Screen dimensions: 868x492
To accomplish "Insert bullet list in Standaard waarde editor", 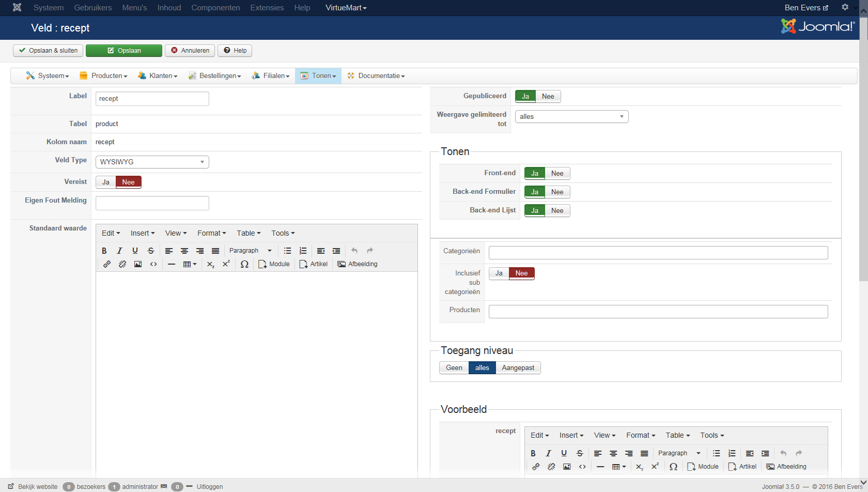I will tap(288, 251).
